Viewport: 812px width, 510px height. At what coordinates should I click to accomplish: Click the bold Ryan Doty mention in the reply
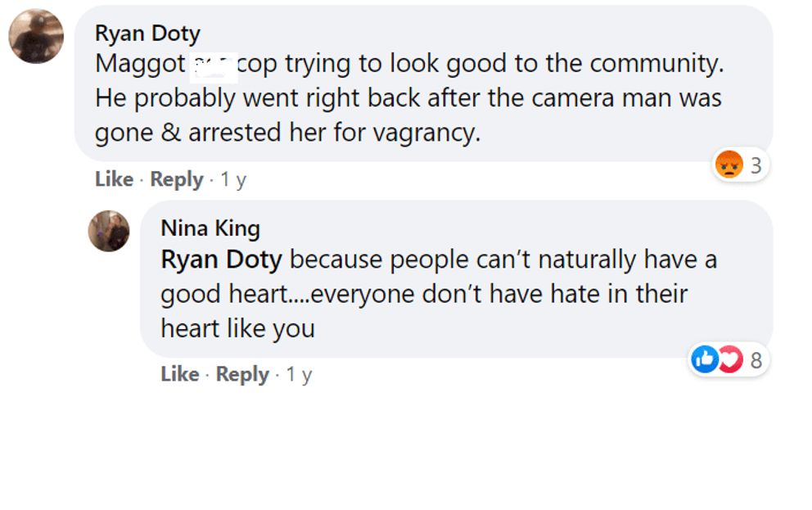(221, 260)
